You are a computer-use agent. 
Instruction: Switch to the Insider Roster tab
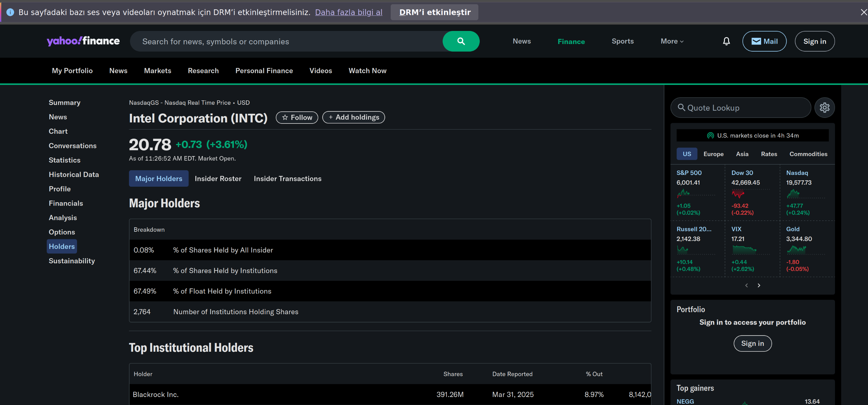(x=218, y=178)
